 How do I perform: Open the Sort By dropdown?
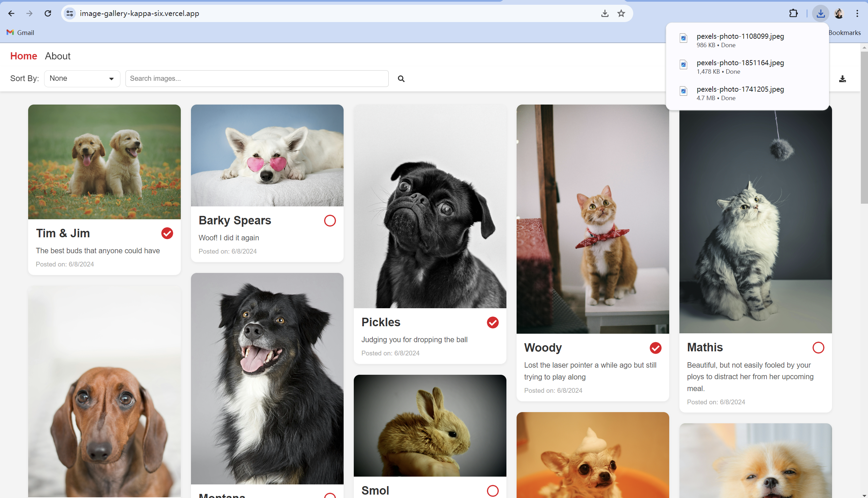click(82, 79)
